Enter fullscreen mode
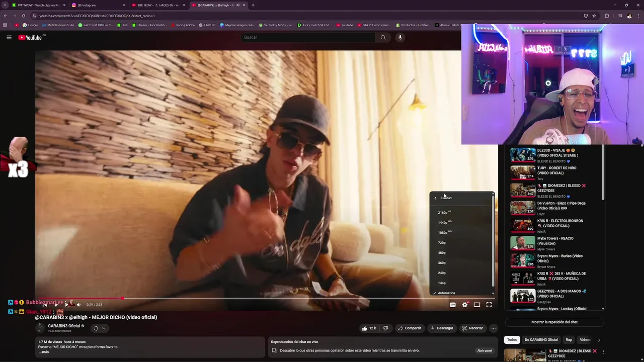 [489, 305]
